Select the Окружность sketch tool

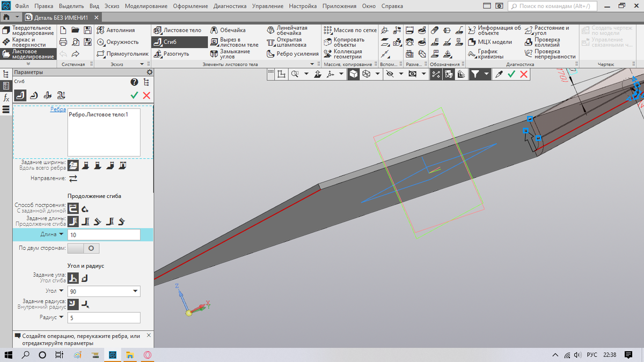pos(118,42)
